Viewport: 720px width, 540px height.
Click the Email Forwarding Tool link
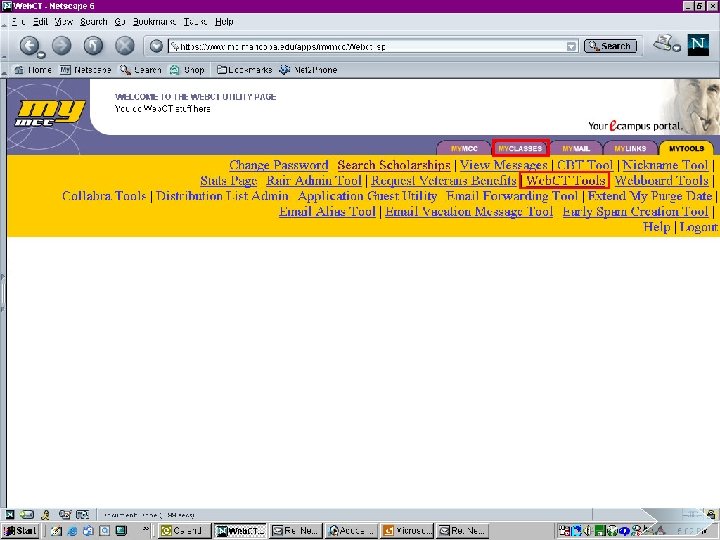(512, 196)
